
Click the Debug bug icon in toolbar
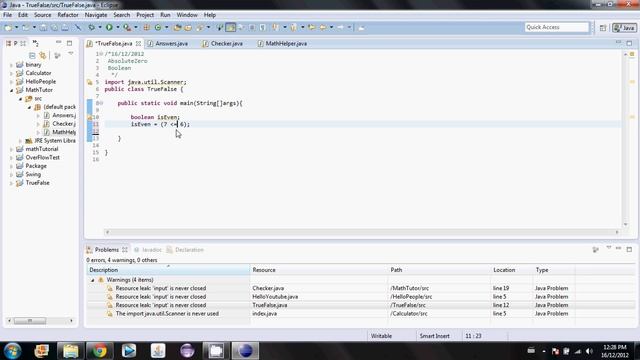(91, 27)
